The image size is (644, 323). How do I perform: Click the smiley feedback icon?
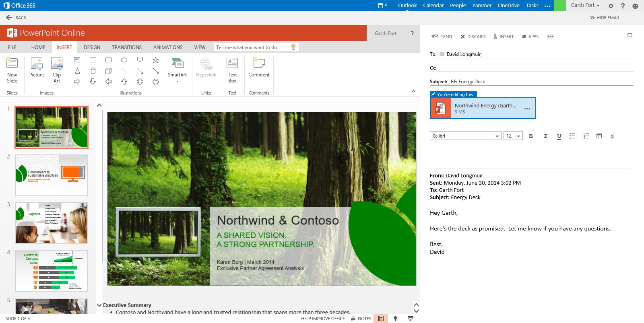pos(635,6)
